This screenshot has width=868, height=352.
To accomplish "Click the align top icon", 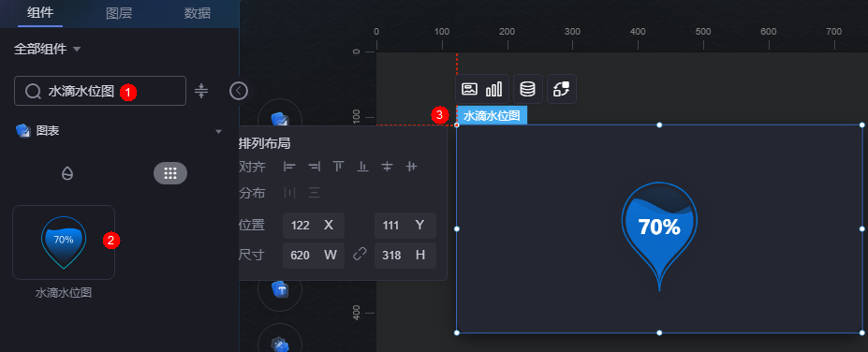I will pyautogui.click(x=338, y=166).
